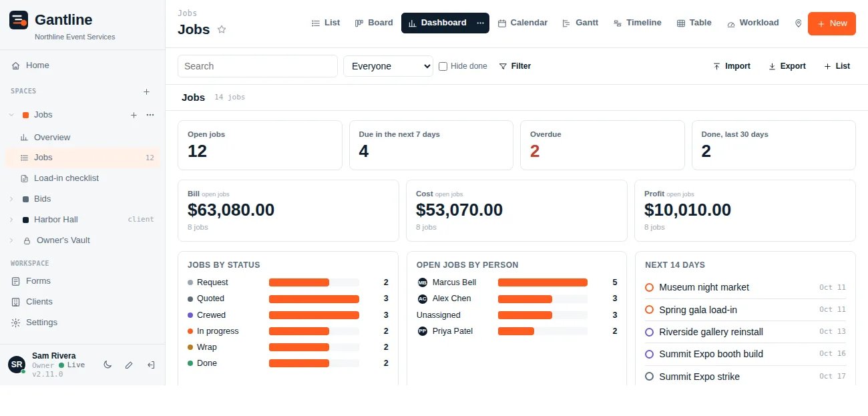Toggle status circle for Museum night market
The width and height of the screenshot is (868, 416).
649,287
